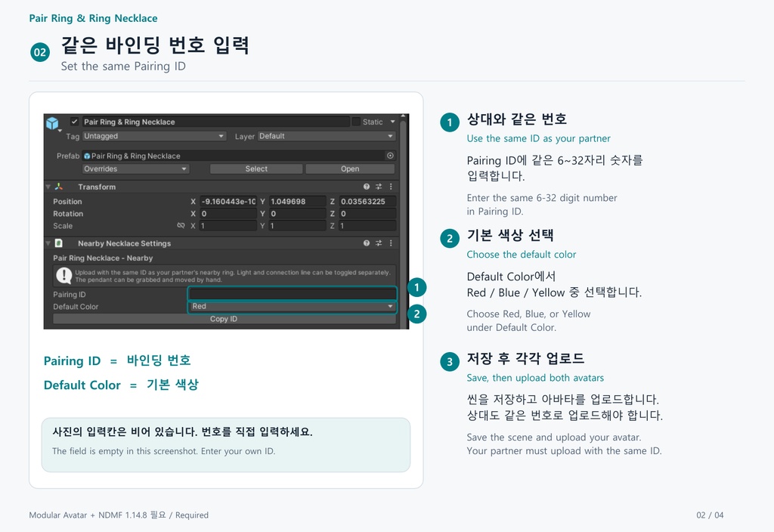This screenshot has height=532, width=774.
Task: Toggle the GameObject active checkbox
Action: tap(75, 122)
